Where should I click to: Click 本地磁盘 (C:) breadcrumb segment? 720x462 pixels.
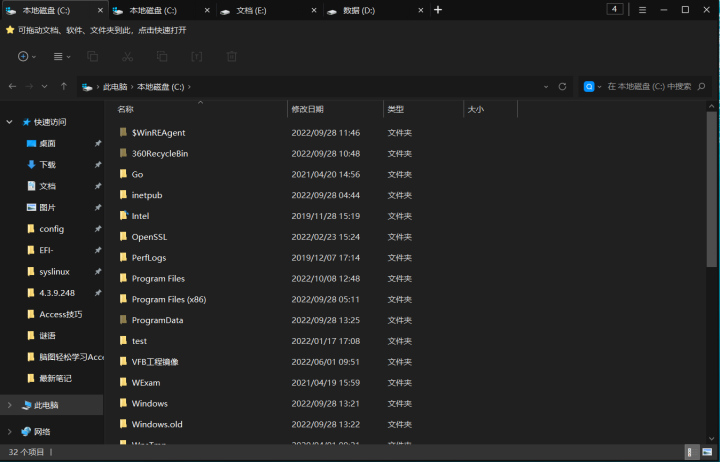point(160,87)
